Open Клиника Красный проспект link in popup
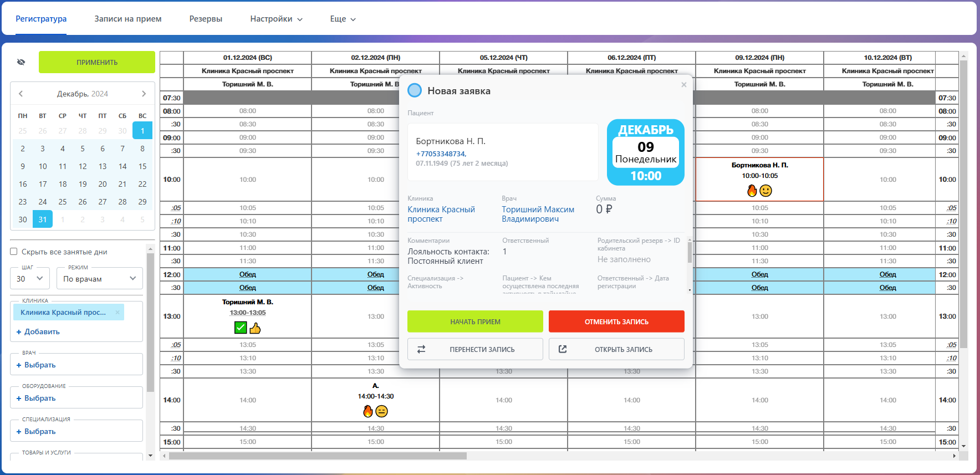The image size is (980, 475). [x=441, y=214]
